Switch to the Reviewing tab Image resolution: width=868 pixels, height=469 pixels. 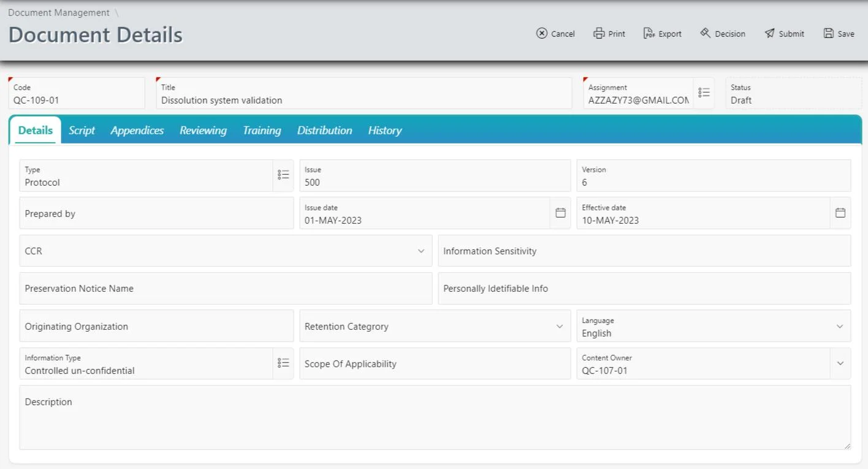pyautogui.click(x=203, y=130)
